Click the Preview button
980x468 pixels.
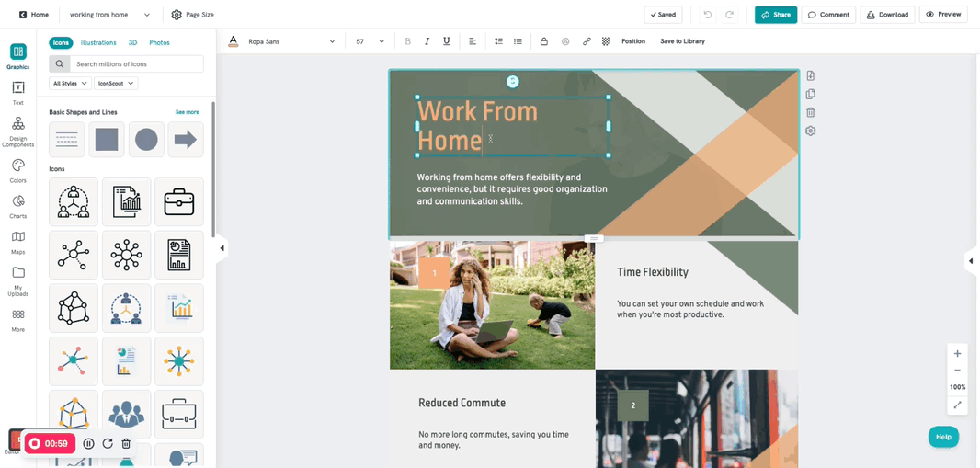943,15
